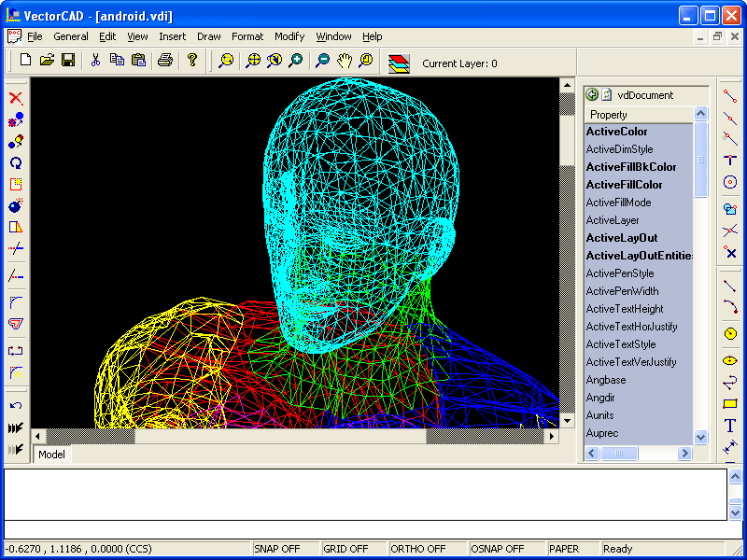Open the Layers stack icon
Screen dimensions: 747x560
(399, 63)
